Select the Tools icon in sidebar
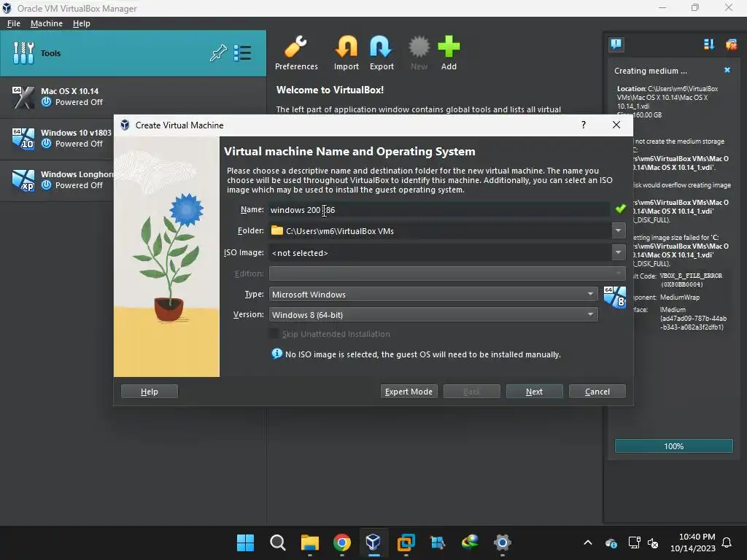 (x=23, y=52)
